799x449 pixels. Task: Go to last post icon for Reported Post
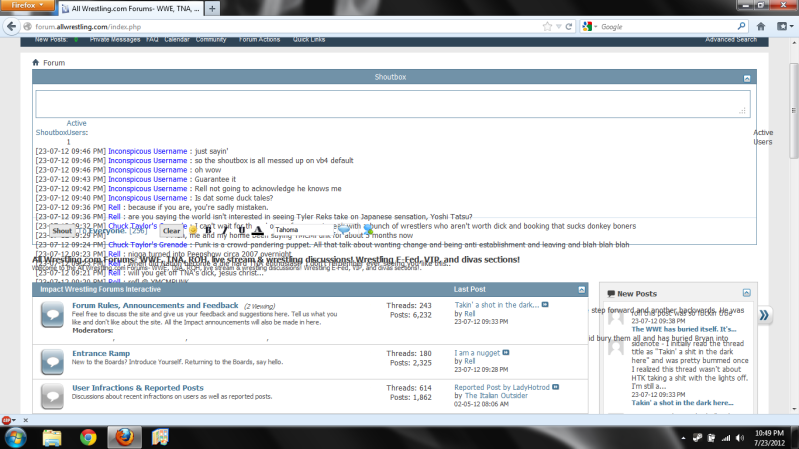pos(555,387)
